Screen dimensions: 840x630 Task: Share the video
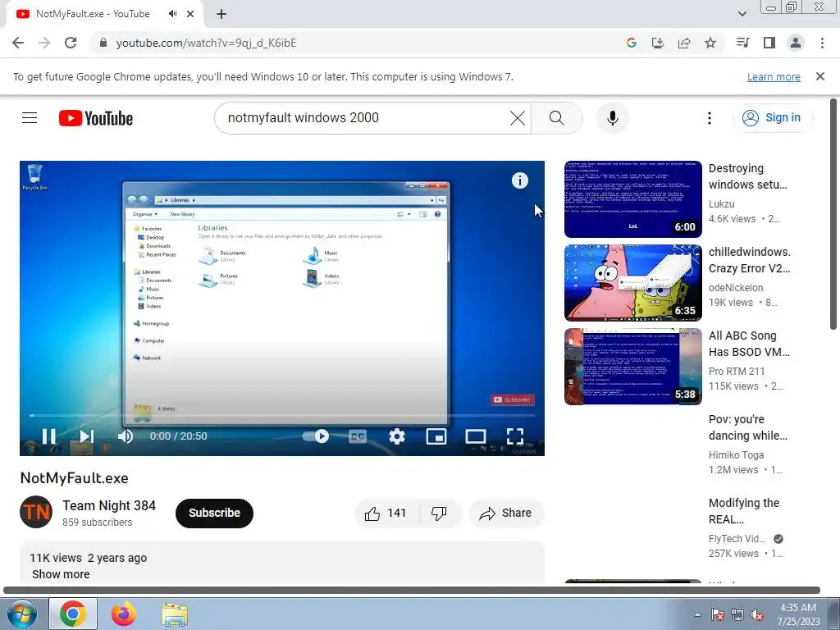click(x=506, y=514)
